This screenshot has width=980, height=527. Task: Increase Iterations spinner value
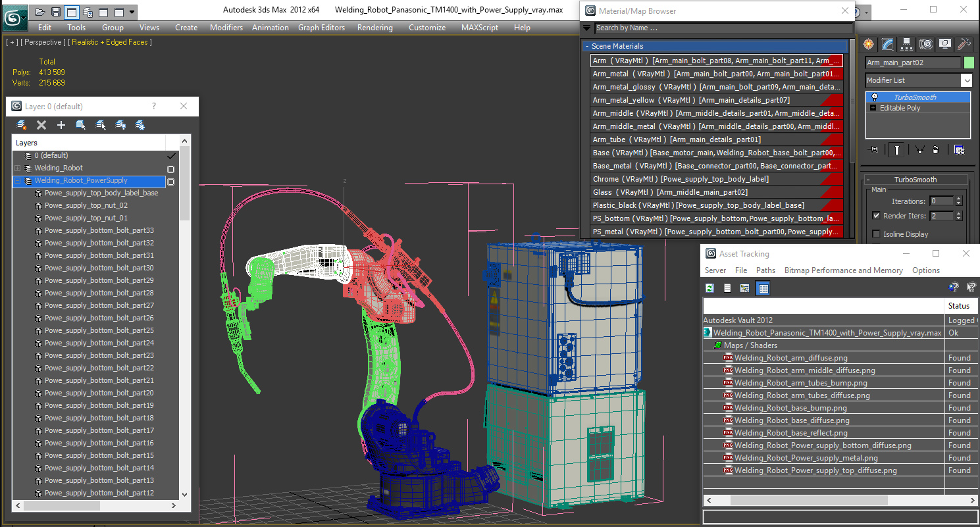click(958, 199)
